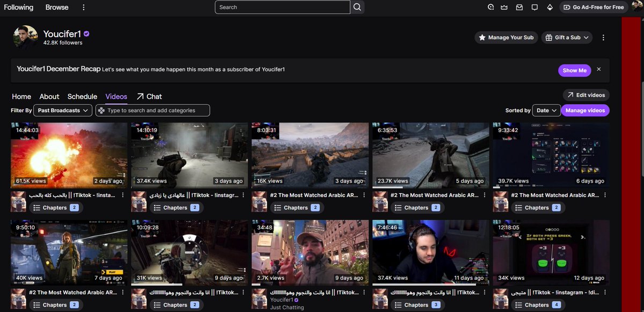Image resolution: width=644 pixels, height=312 pixels.
Task: Dismiss the December Recap banner
Action: [x=599, y=70]
